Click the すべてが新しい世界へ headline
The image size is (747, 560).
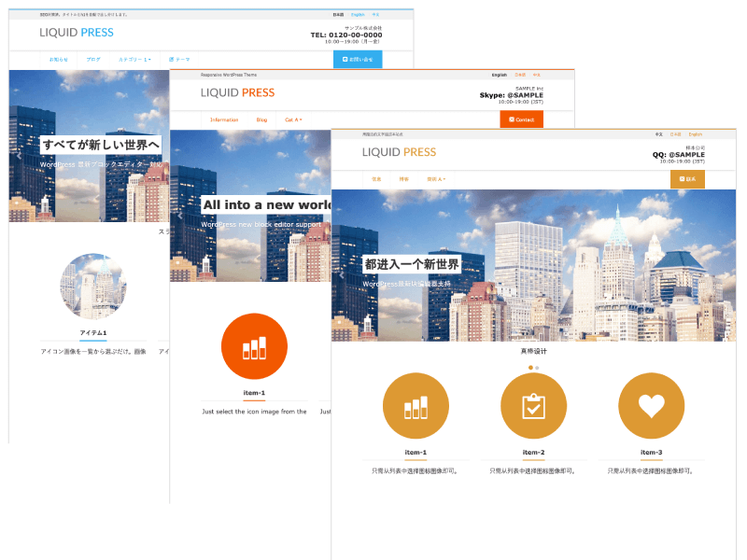[x=101, y=145]
